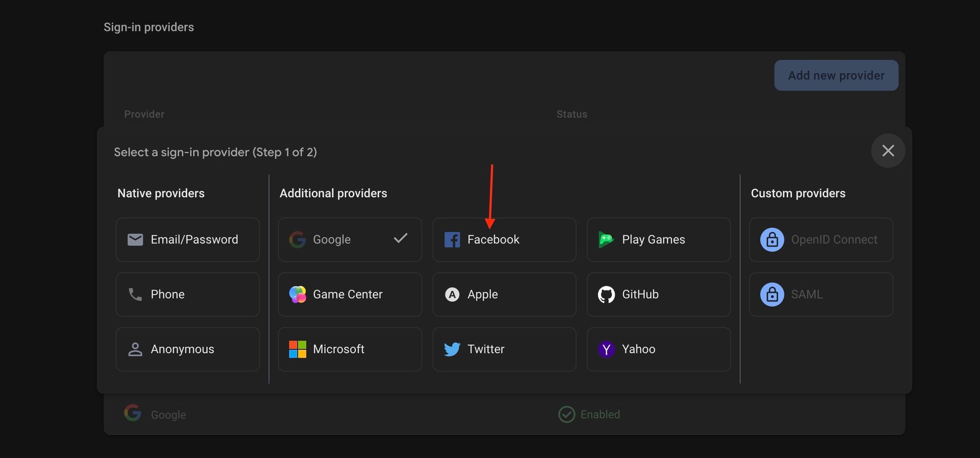Click OpenID Connect provider label
The image size is (980, 458).
(x=834, y=240)
